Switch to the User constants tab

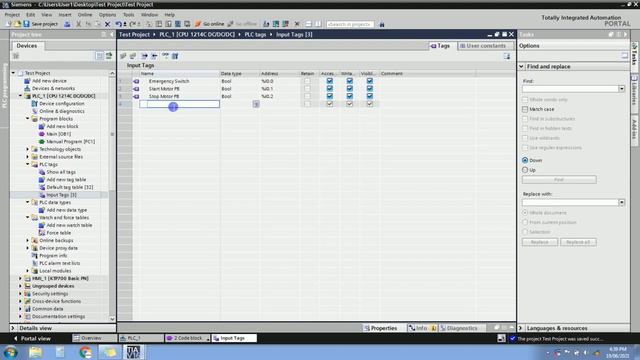(482, 46)
